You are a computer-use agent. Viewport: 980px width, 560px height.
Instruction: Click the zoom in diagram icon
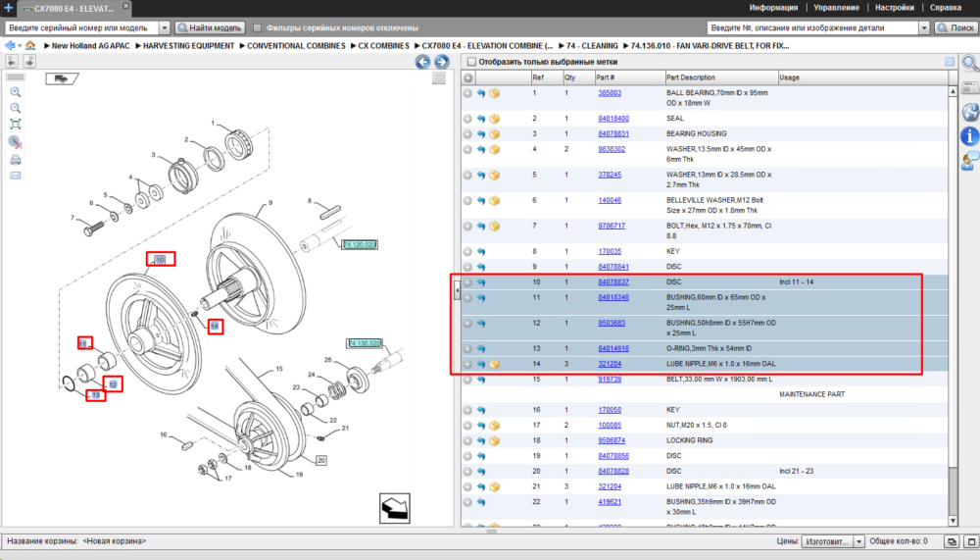tap(16, 92)
